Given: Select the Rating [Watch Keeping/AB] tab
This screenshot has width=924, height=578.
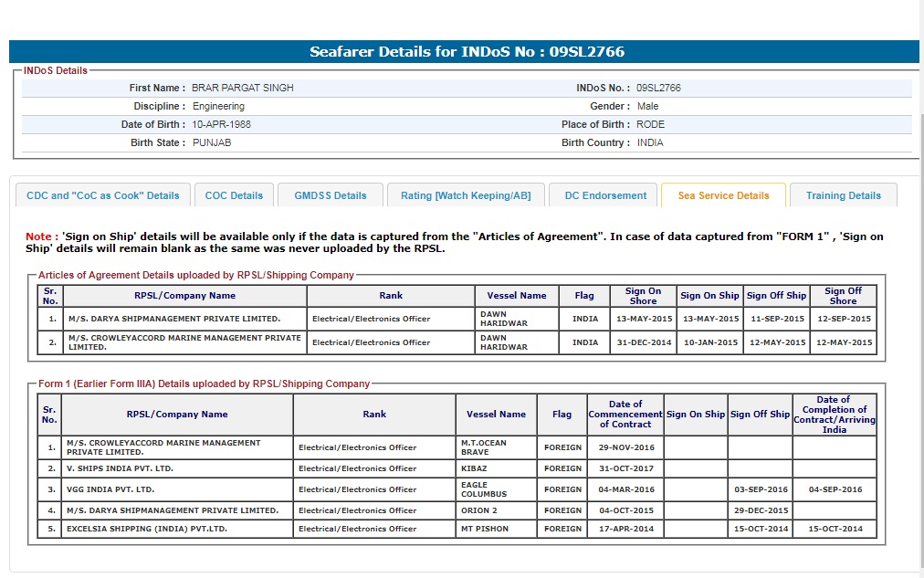Looking at the screenshot, I should (466, 195).
